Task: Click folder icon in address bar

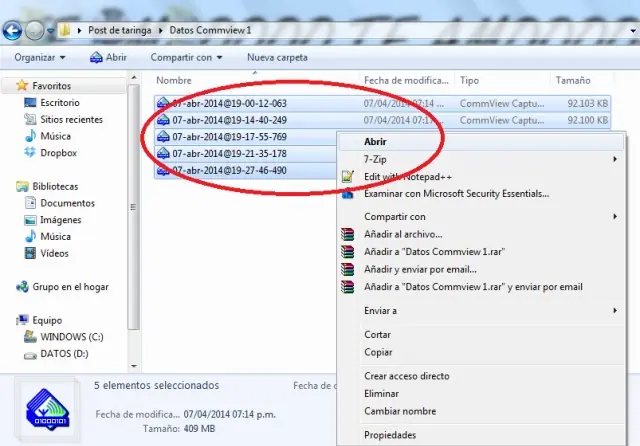Action: tap(65, 30)
